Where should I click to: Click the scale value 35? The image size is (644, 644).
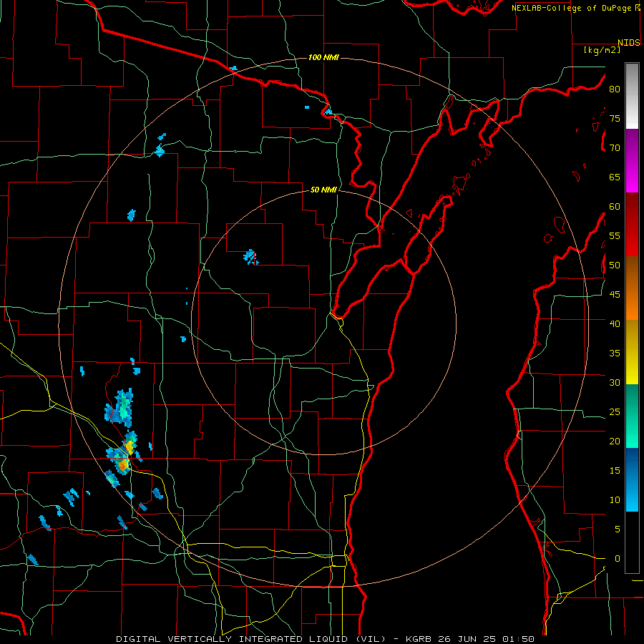(615, 353)
